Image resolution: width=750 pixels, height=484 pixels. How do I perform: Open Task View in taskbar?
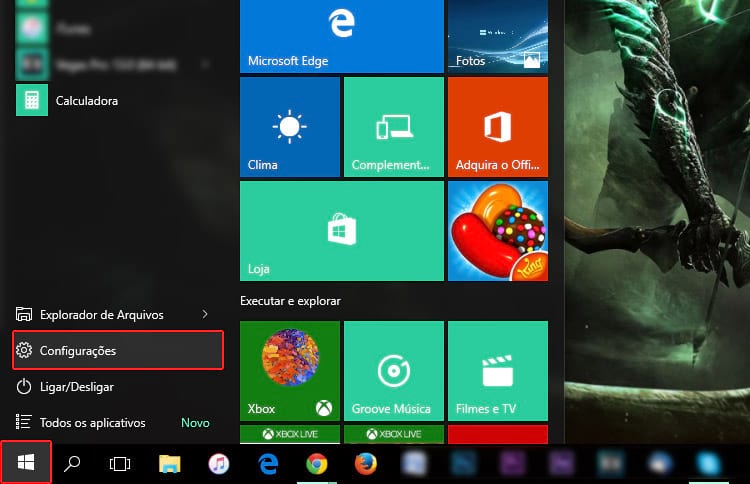pyautogui.click(x=120, y=463)
